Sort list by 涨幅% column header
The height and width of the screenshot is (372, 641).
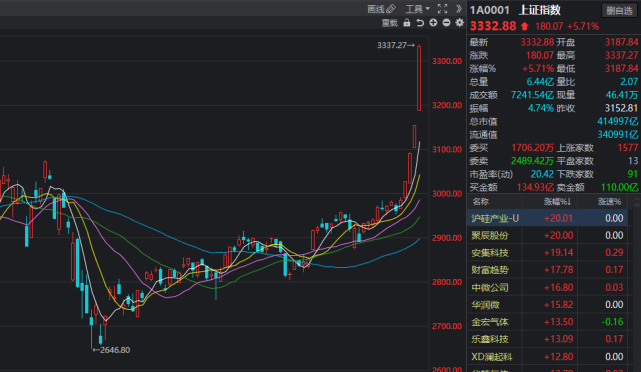(x=557, y=202)
